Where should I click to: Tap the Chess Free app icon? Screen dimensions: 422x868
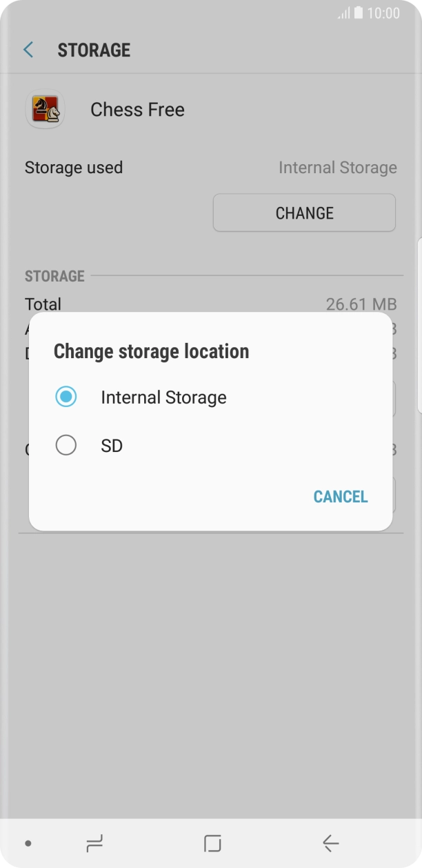pos(45,110)
